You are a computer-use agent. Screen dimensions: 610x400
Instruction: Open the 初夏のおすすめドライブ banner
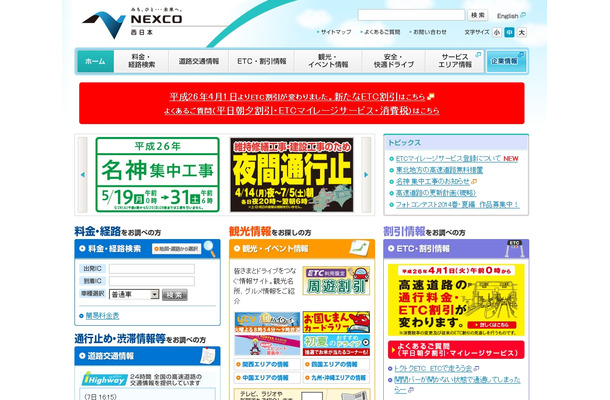[x=336, y=345]
